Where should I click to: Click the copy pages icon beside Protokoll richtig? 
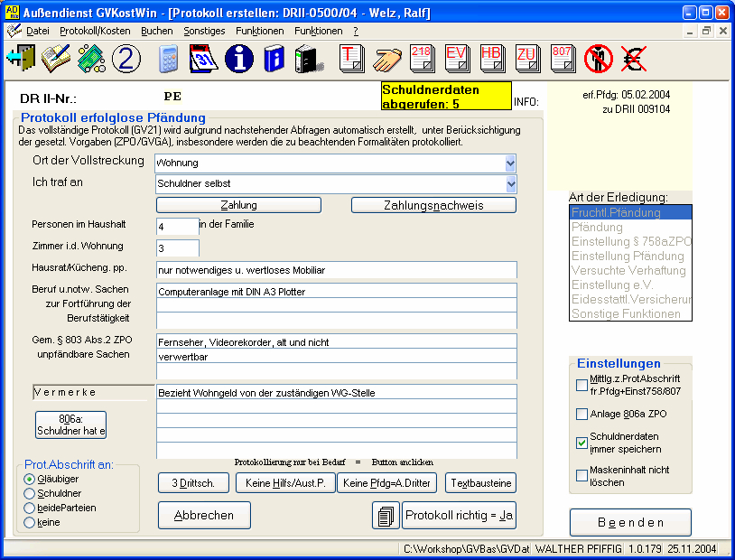tap(386, 516)
